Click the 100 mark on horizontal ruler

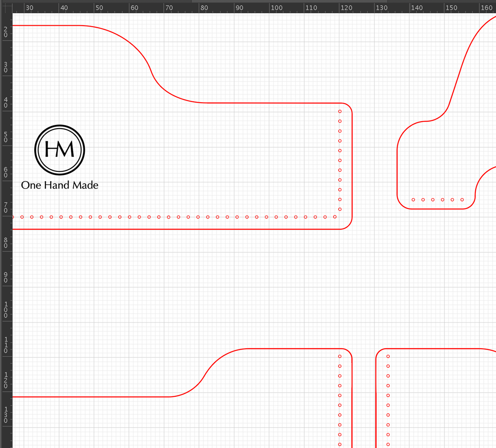tap(277, 8)
